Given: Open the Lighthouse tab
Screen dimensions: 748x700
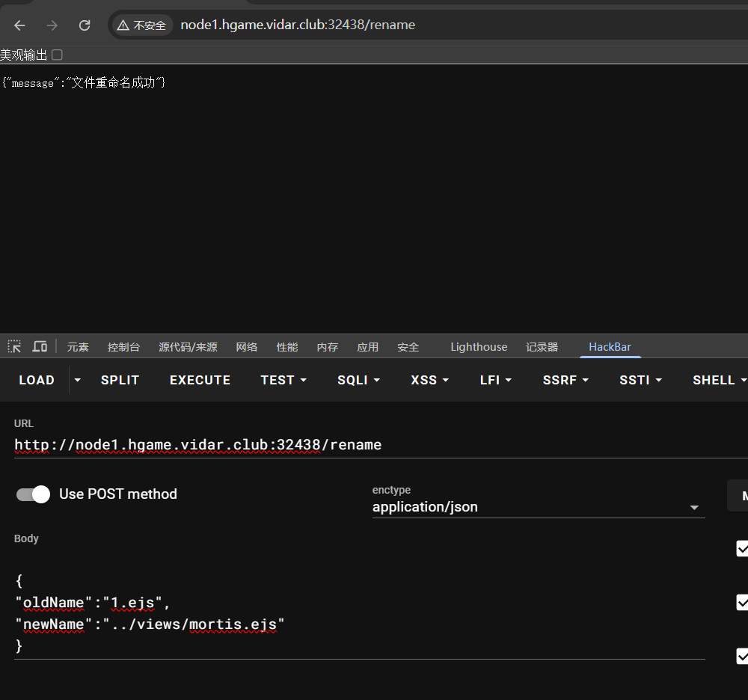Looking at the screenshot, I should pos(479,347).
